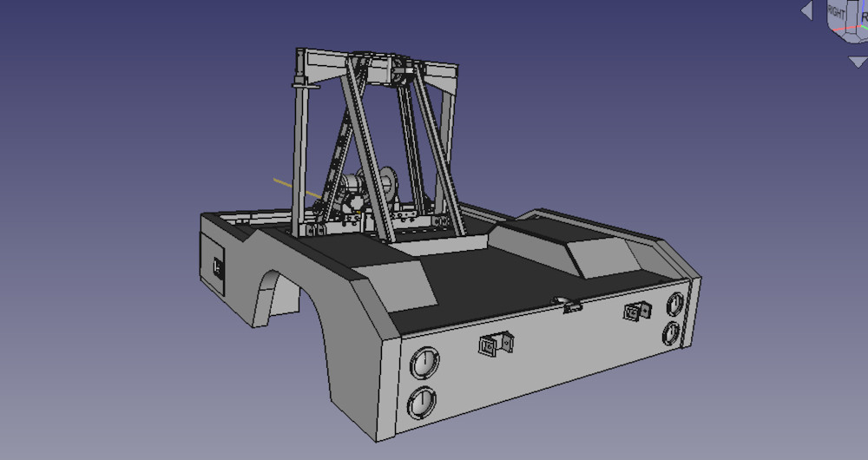The image size is (868, 460).
Task: Pick the lower-right round tail light
Action: (672, 332)
